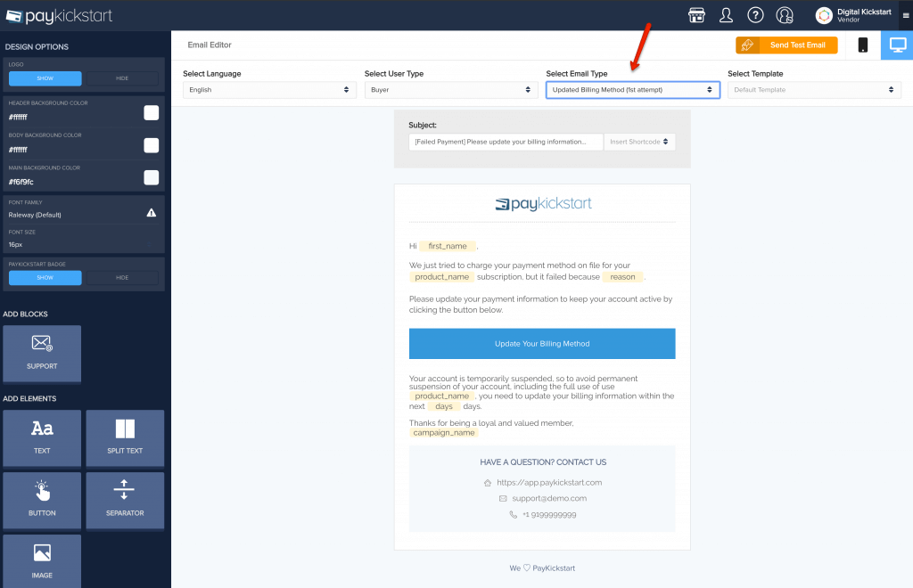This screenshot has width=913, height=588.
Task: Open body background color swatch
Action: pyautogui.click(x=152, y=145)
